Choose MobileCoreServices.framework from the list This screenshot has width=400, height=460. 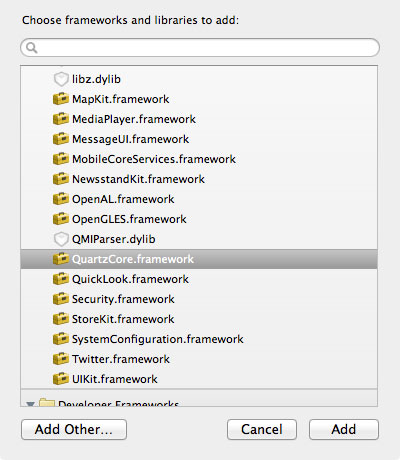coord(199,159)
